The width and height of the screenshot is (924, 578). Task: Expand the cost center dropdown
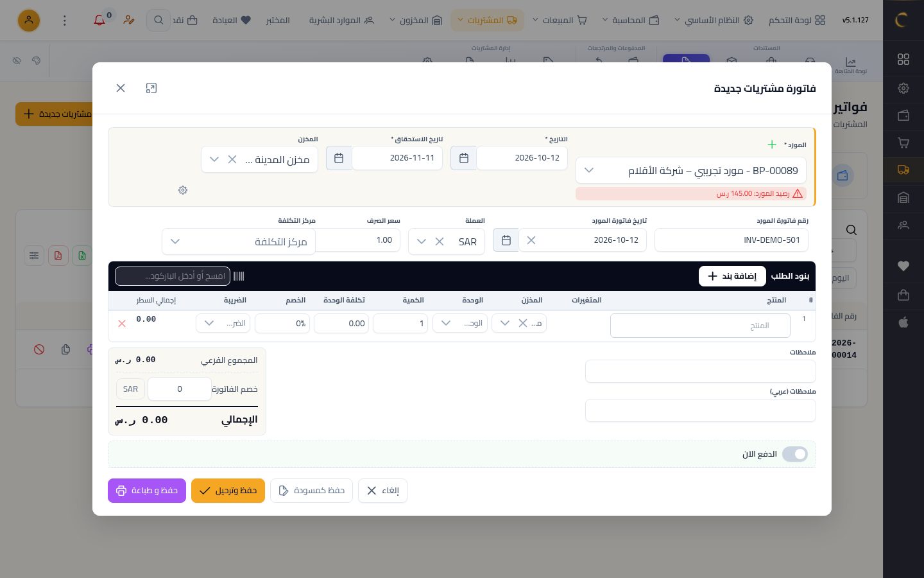175,241
